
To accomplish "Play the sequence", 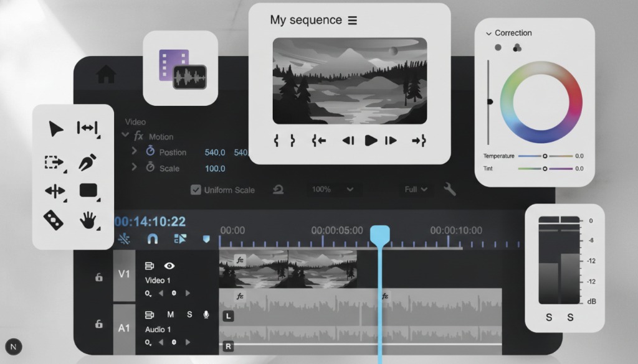I will pyautogui.click(x=370, y=141).
